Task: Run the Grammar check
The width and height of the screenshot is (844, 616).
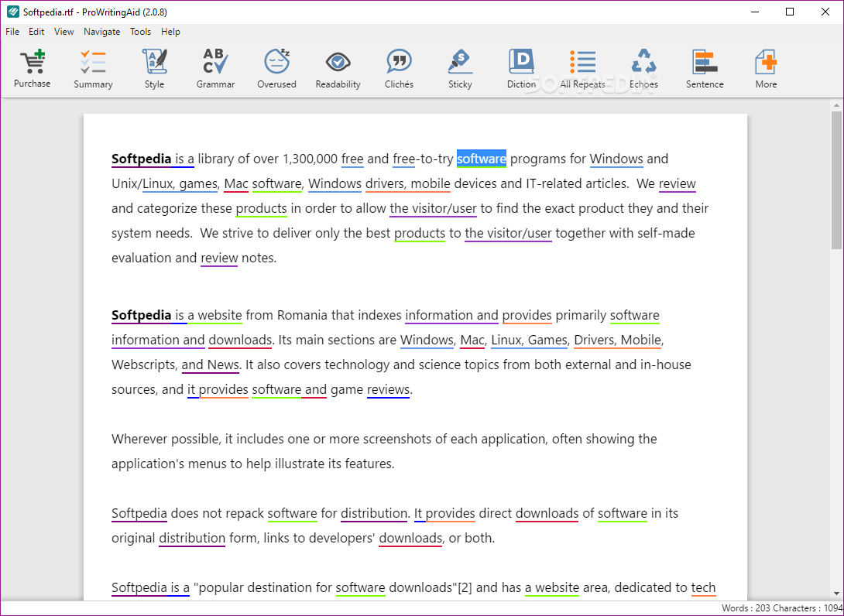Action: (215, 68)
